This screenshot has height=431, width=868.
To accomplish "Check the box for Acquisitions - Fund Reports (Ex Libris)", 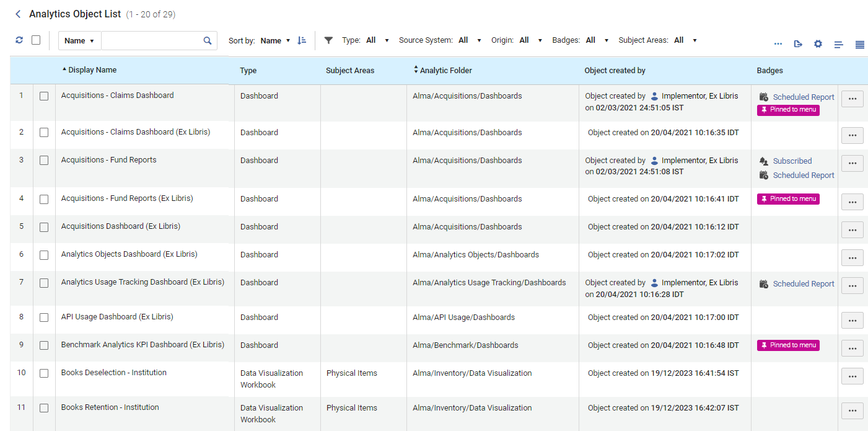I will click(x=44, y=200).
